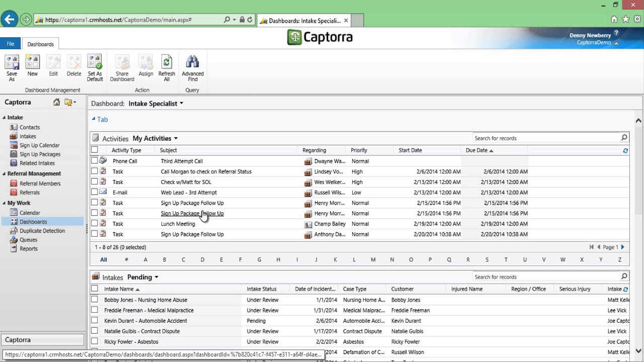Refresh the Activities list grid icon
644x362 pixels.
point(625,150)
